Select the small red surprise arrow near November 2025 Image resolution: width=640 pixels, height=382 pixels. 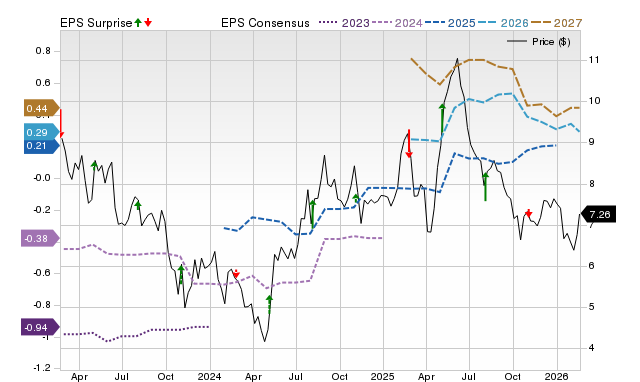pyautogui.click(x=529, y=213)
